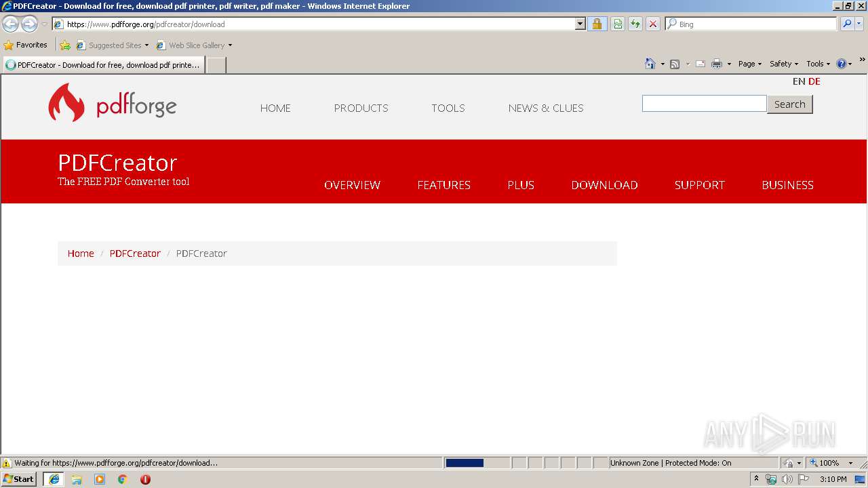The height and width of the screenshot is (488, 868).
Task: Expand the Print options dropdown arrow
Action: [729, 64]
